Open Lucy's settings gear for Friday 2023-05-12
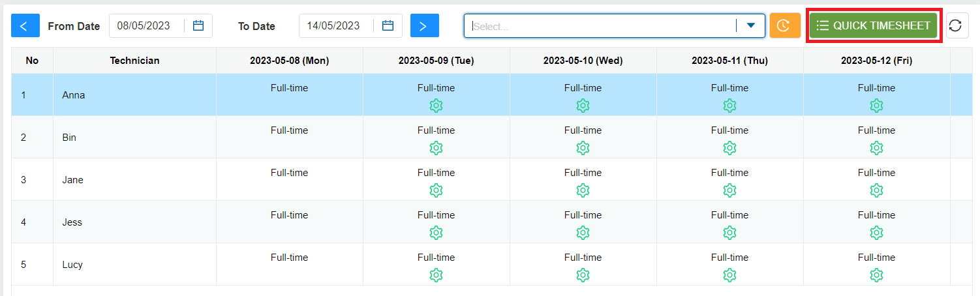The width and height of the screenshot is (980, 296). click(x=877, y=275)
